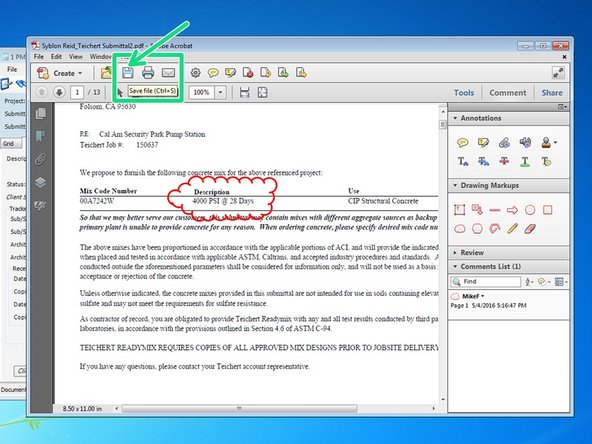The image size is (592, 444).
Task: Open the filter comments dropdown
Action: (x=544, y=282)
